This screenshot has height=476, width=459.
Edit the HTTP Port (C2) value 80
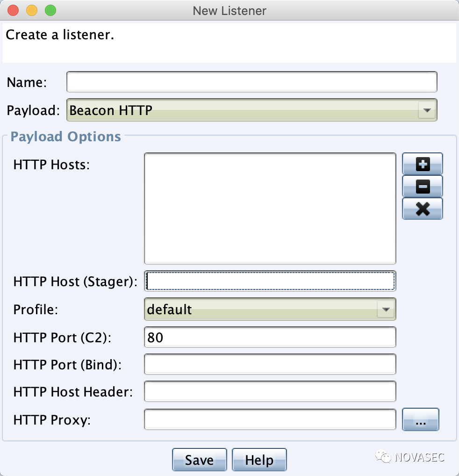tap(270, 337)
